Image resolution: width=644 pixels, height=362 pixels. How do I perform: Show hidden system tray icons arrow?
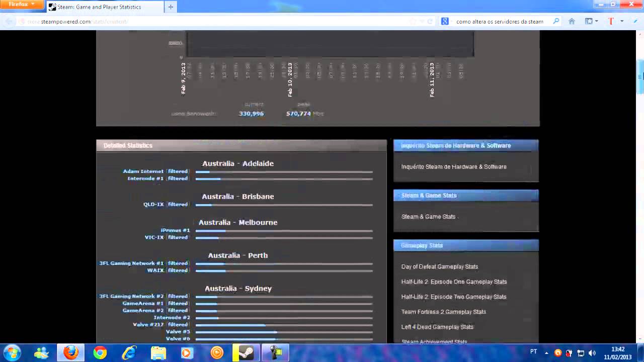(x=547, y=352)
